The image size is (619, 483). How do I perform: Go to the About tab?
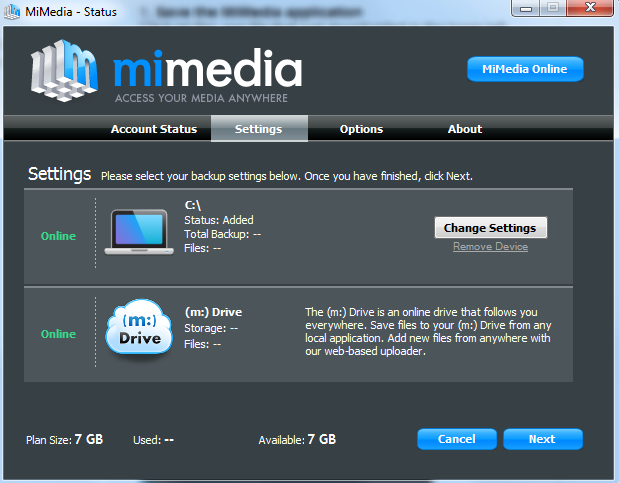tap(465, 129)
